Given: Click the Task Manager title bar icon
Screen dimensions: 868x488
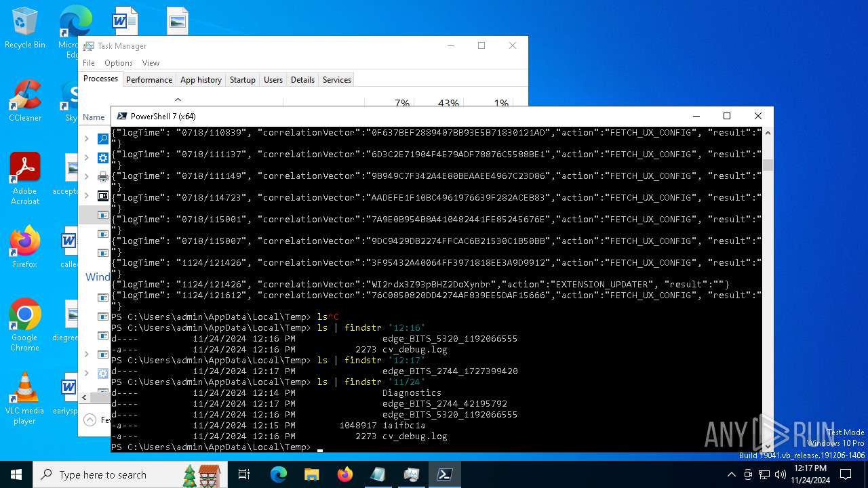Looking at the screenshot, I should coord(89,46).
